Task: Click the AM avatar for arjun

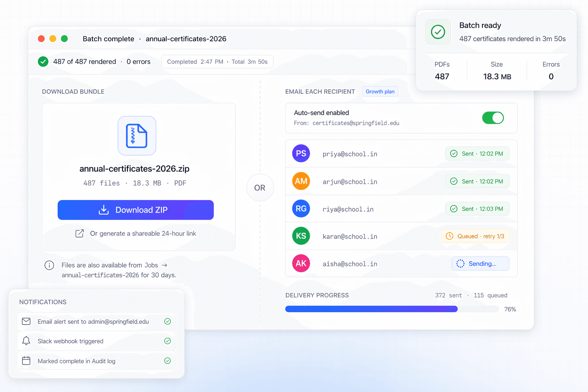Action: point(301,181)
